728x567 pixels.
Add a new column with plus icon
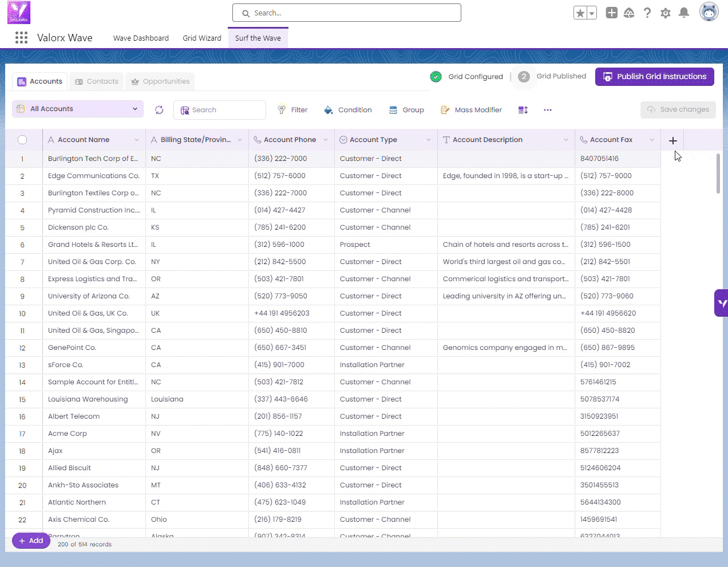[x=672, y=140]
